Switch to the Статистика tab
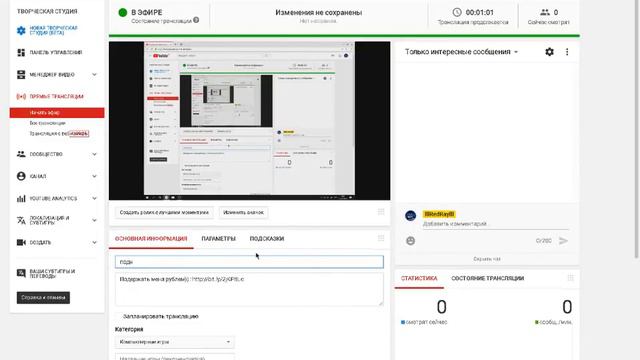This screenshot has width=640, height=360. (419, 278)
